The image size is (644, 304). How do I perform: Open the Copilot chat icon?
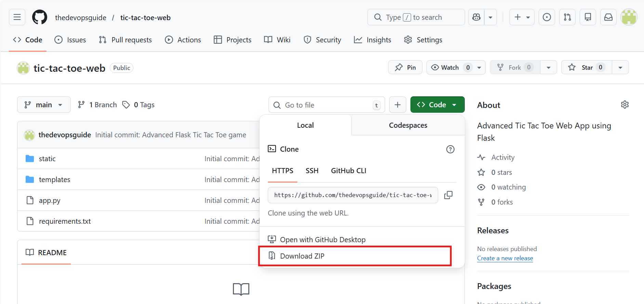click(476, 17)
